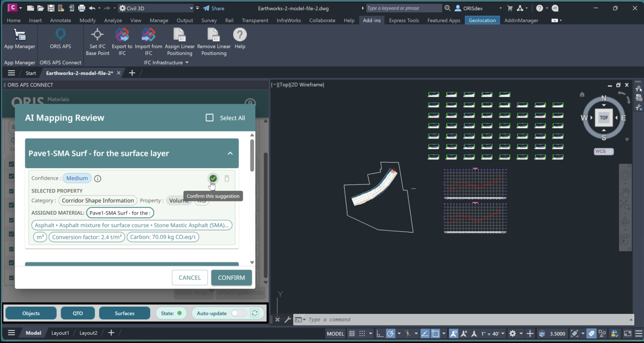Check the Select All checkbox
Screen dimensions: 644x343
(x=210, y=118)
